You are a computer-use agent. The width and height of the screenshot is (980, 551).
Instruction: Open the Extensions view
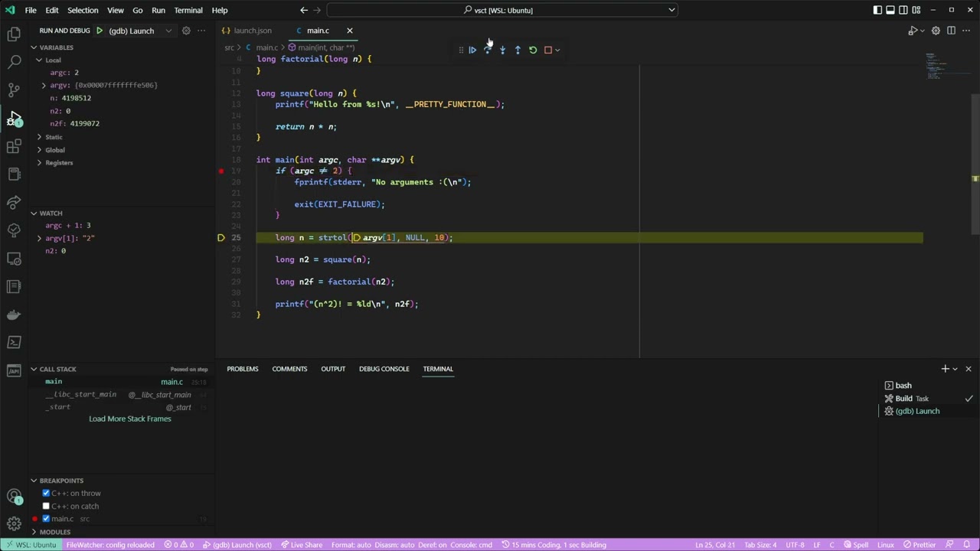[x=14, y=146]
